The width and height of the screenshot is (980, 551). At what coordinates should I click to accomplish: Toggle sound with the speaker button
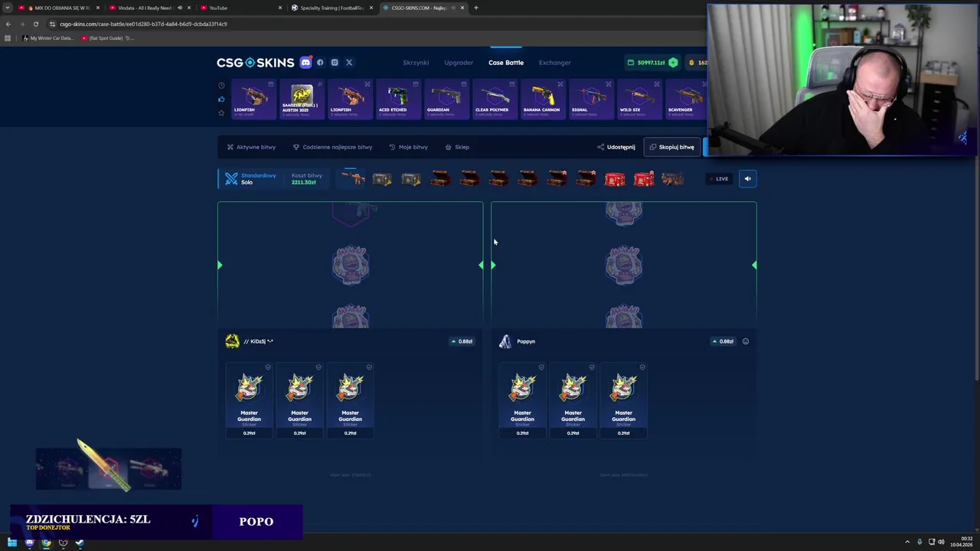pos(748,178)
